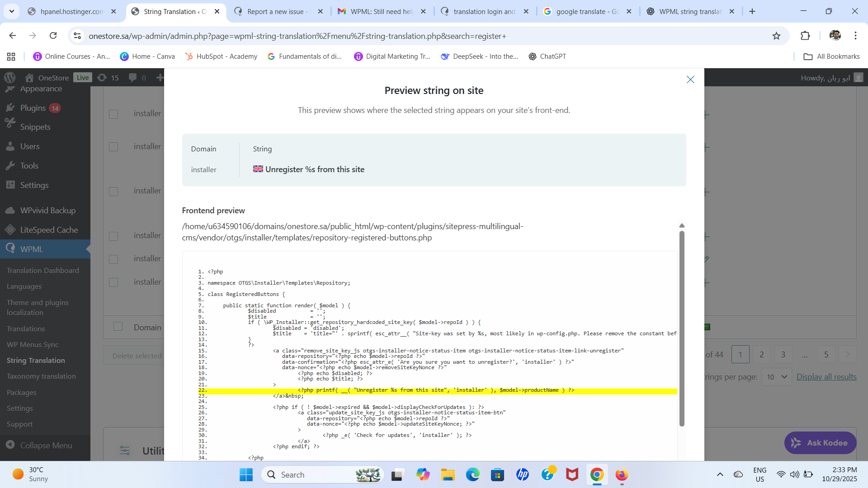This screenshot has height=488, width=868.
Task: Show hidden system tray icons chevron
Action: (720, 474)
